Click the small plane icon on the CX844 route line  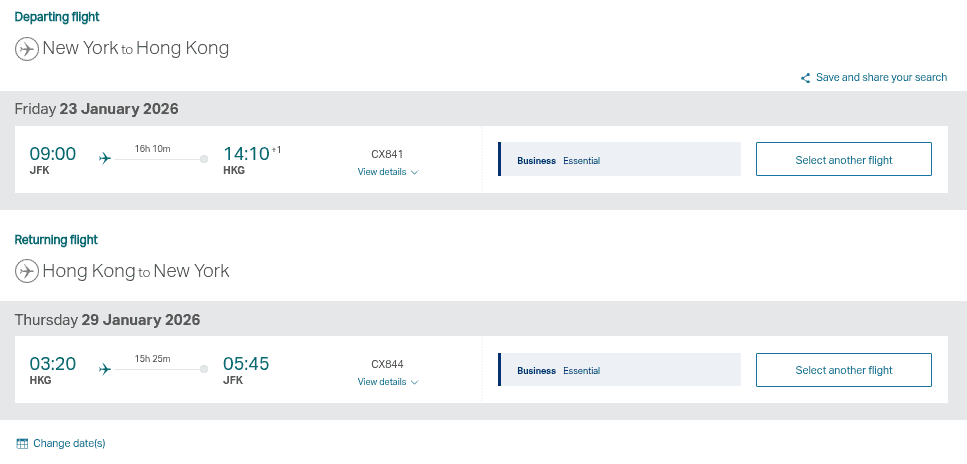pos(104,369)
